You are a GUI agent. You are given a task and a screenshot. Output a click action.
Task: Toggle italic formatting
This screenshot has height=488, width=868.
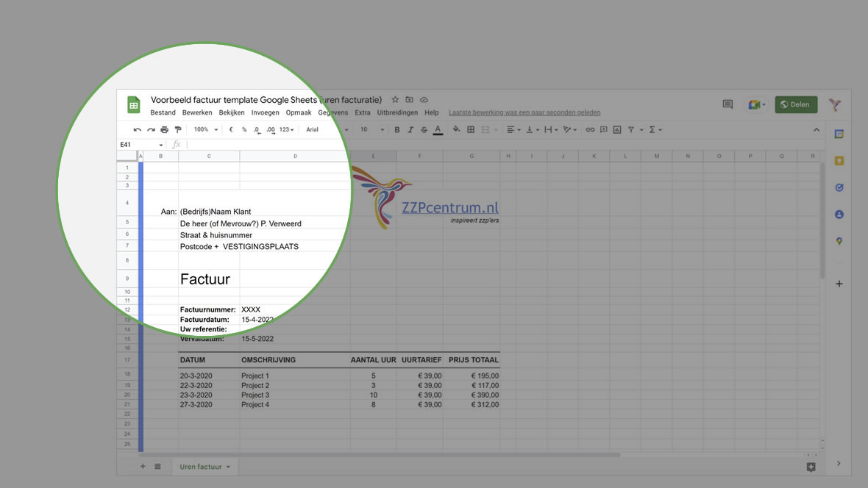[x=410, y=129]
